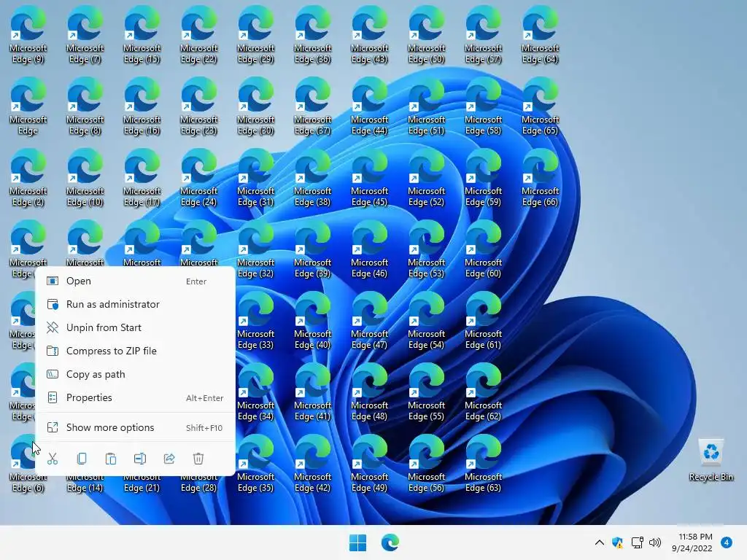The image size is (747, 560).
Task: Select the Microsoft Edge (59) shortcut
Action: point(483,178)
